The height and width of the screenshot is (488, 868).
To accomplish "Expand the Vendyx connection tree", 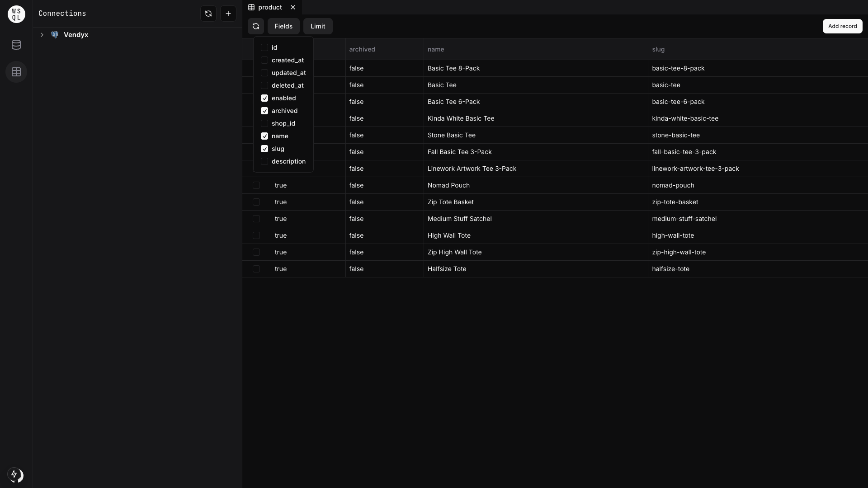I will 42,35.
